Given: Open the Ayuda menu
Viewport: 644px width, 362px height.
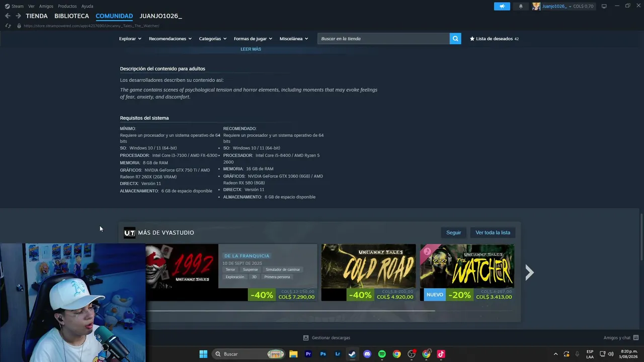Looking at the screenshot, I should tap(88, 6).
